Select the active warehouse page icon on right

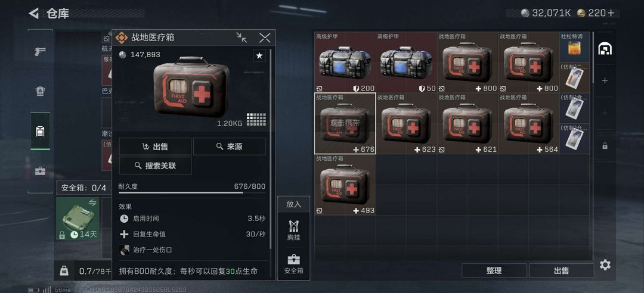(x=605, y=49)
